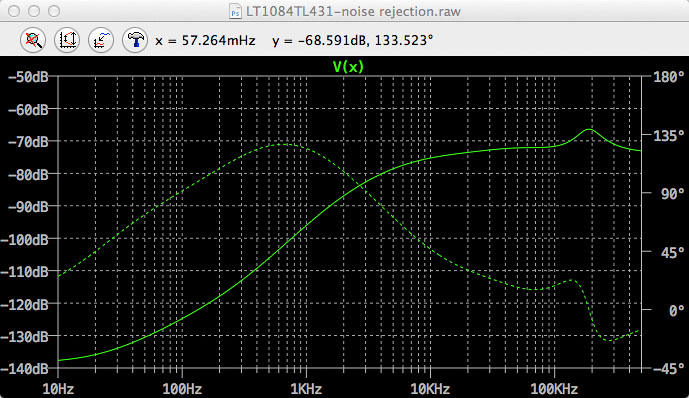Screen dimensions: 689x398
Task: Click the solid magnitude trace peak near 200KHz
Action: (588, 129)
